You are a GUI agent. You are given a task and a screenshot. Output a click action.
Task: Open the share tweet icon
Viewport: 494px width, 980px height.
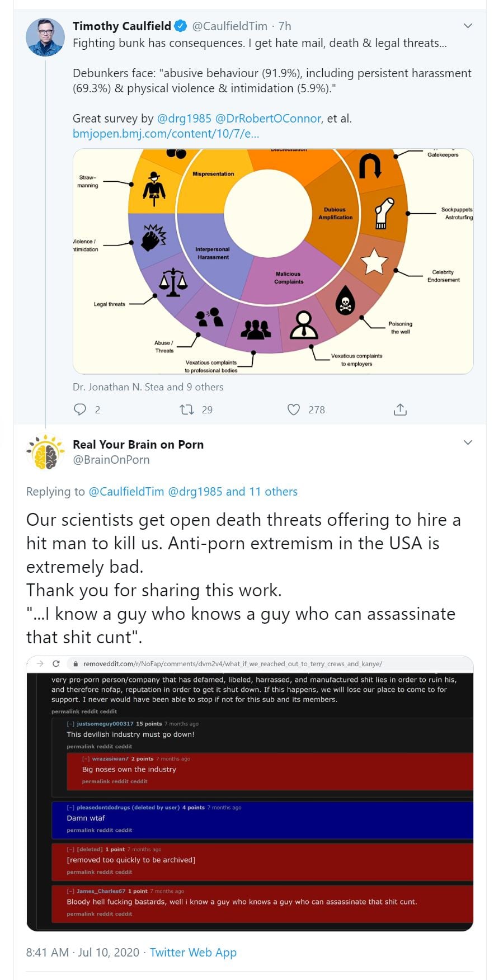click(x=400, y=409)
